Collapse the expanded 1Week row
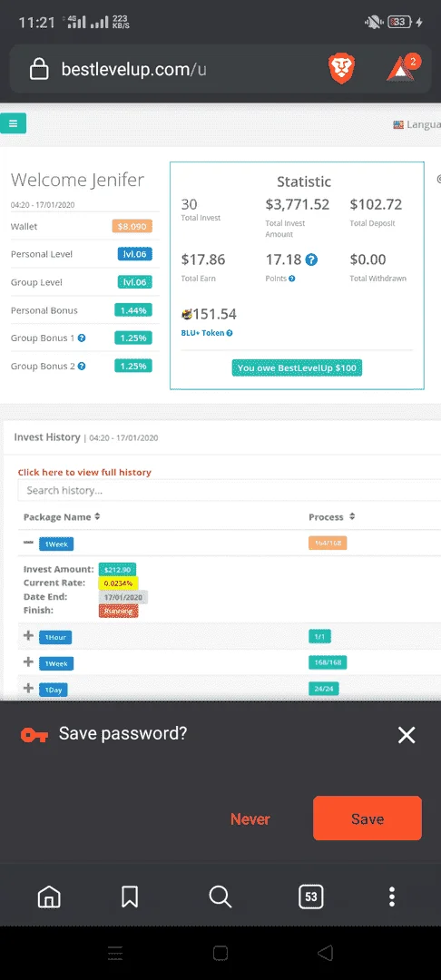This screenshot has width=441, height=980. 28,543
